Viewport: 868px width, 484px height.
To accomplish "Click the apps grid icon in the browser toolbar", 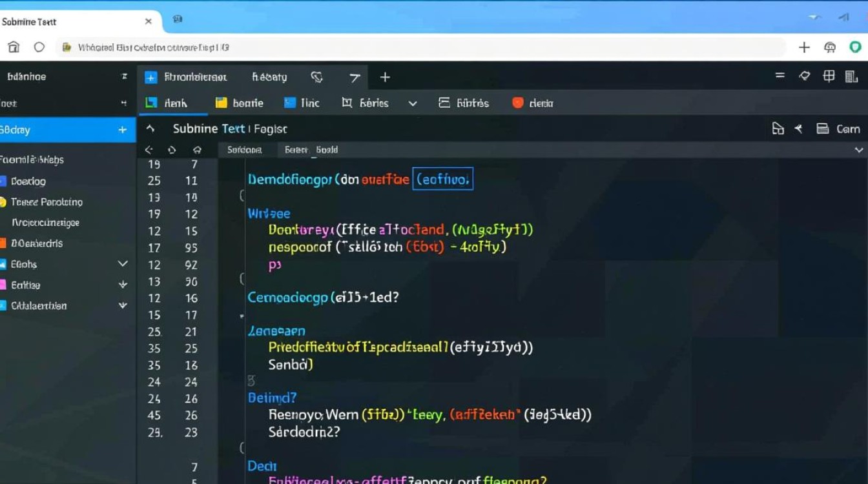I will click(x=829, y=76).
